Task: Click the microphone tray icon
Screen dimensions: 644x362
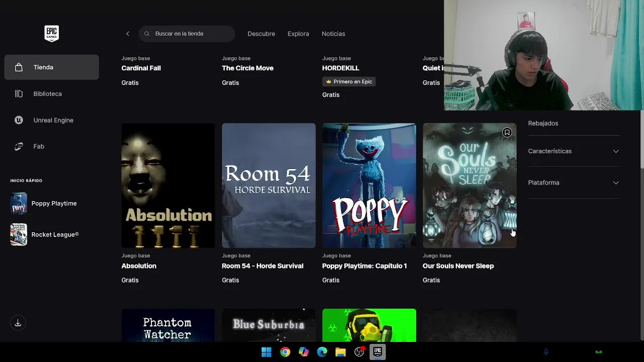Action: (546, 352)
